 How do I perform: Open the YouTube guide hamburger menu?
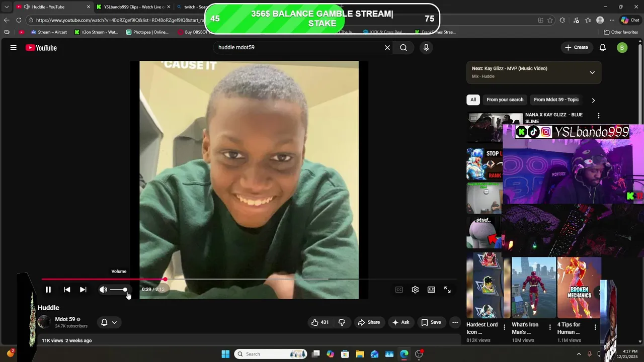[14, 48]
